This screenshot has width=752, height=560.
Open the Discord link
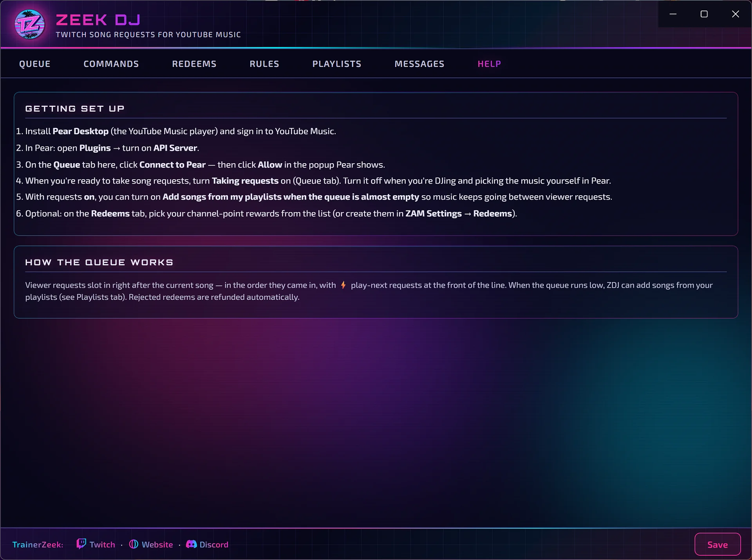pyautogui.click(x=214, y=544)
